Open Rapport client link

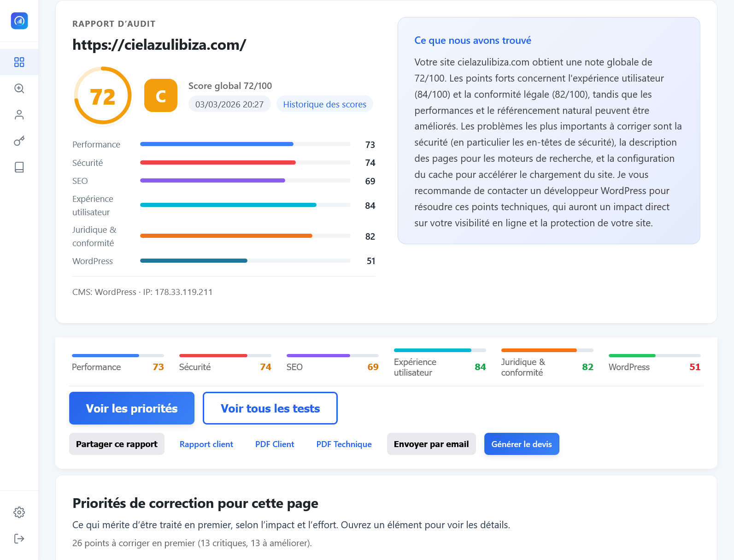pyautogui.click(x=206, y=444)
